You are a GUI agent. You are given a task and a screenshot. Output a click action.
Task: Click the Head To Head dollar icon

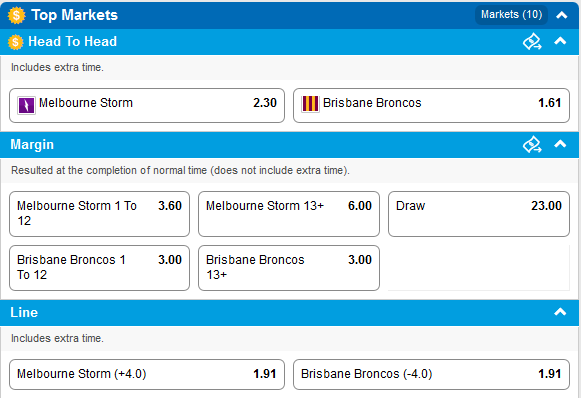coord(16,42)
